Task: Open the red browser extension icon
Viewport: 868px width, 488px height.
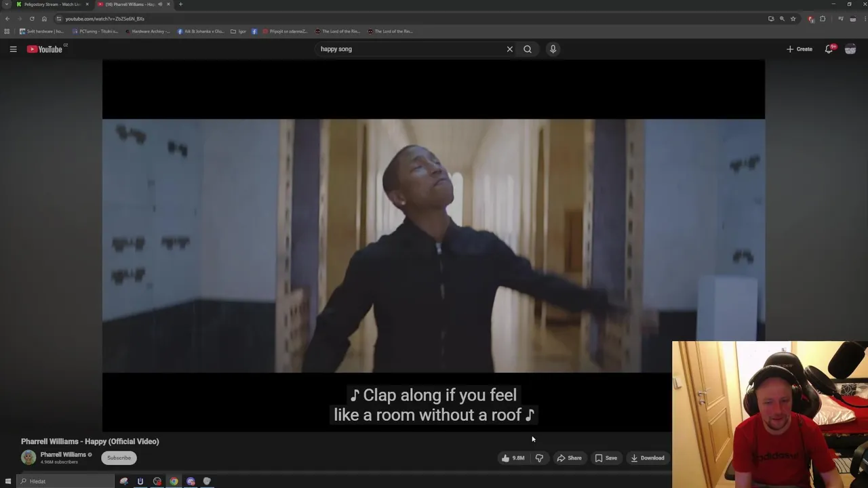Action: click(811, 19)
